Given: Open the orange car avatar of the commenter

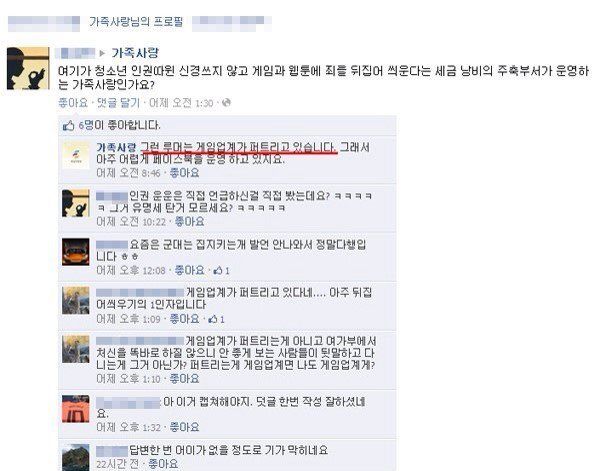Looking at the screenshot, I should 76,252.
